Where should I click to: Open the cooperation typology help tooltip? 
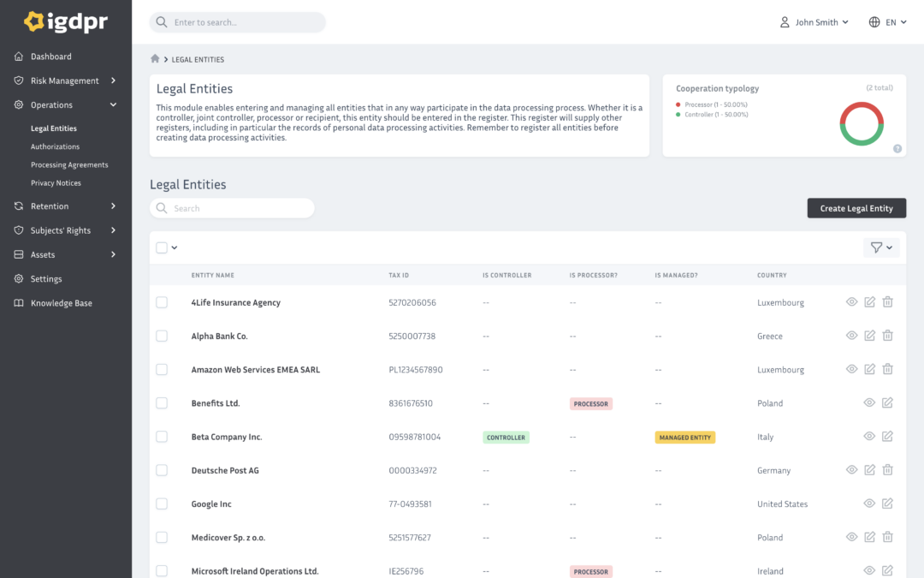pos(897,148)
